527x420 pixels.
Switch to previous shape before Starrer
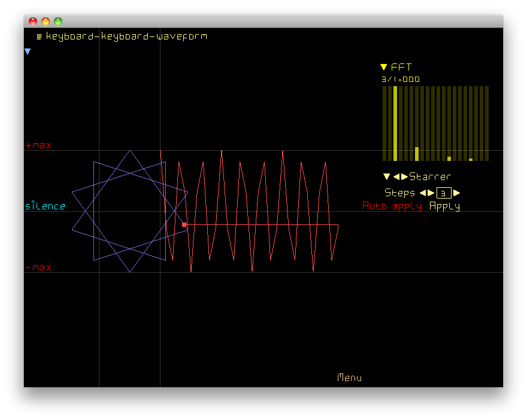[396, 176]
